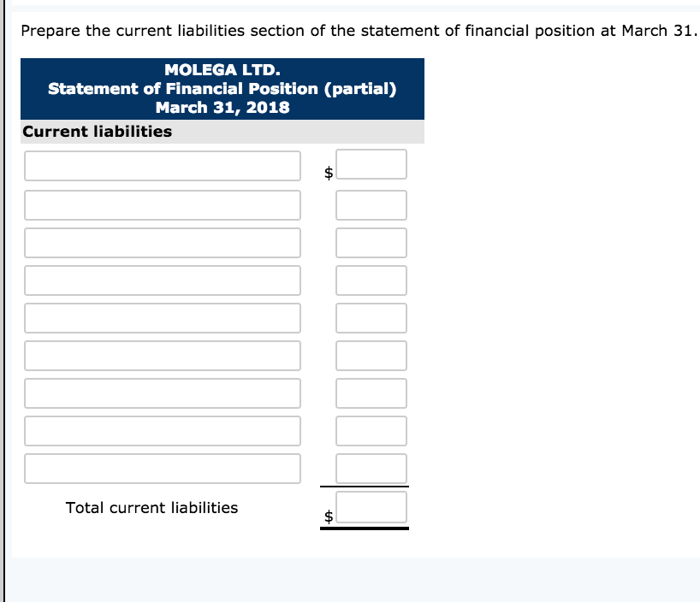Select the eighth liability name field
The image size is (700, 602).
point(163,430)
